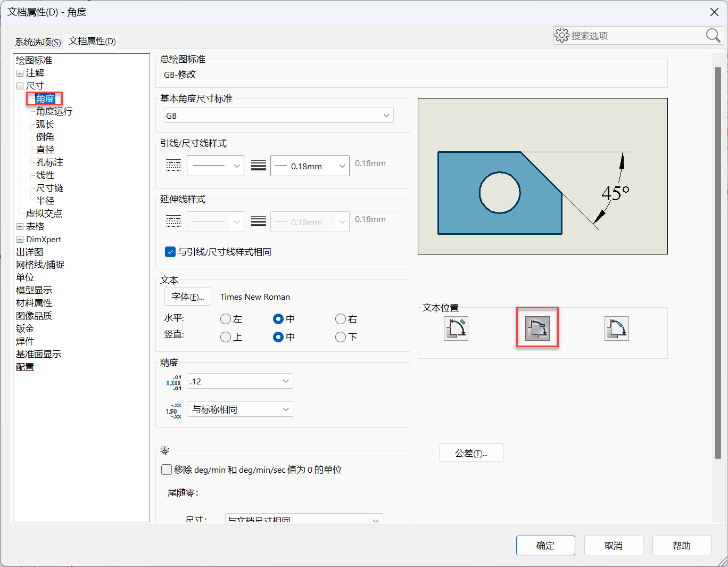Select 下 vertical alignment radio
This screenshot has width=728, height=567.
pyautogui.click(x=341, y=337)
